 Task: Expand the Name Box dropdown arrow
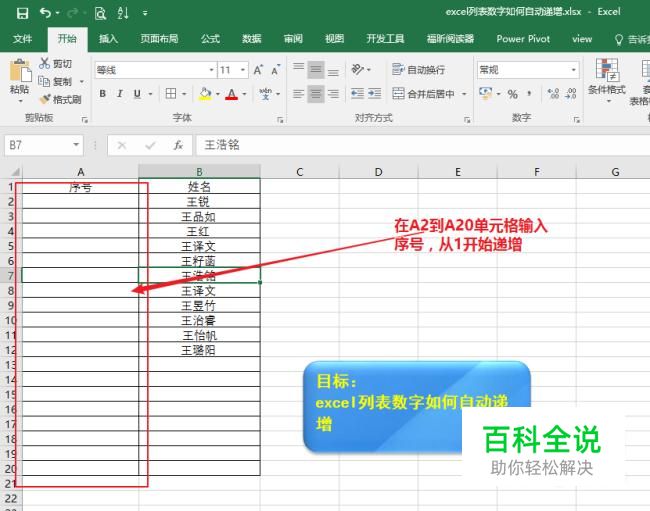[x=76, y=145]
